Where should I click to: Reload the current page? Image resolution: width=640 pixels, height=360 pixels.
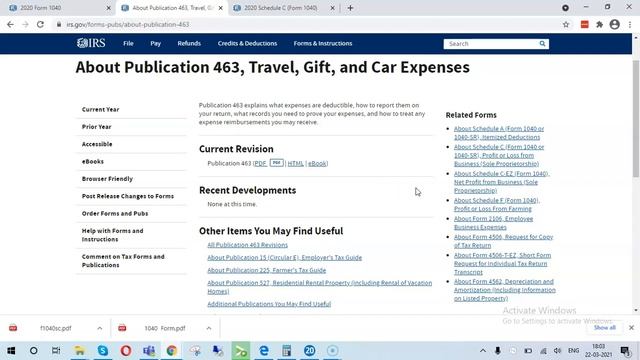[40, 24]
